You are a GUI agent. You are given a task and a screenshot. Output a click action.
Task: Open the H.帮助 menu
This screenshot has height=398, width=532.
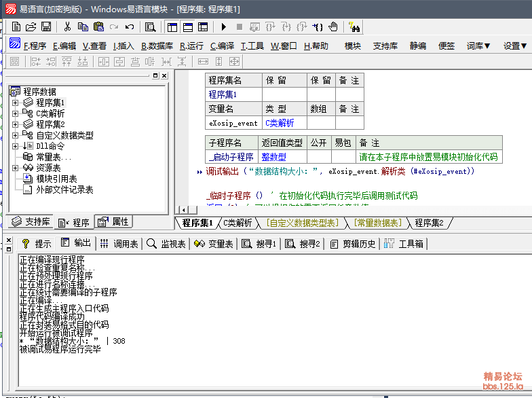pyautogui.click(x=316, y=46)
